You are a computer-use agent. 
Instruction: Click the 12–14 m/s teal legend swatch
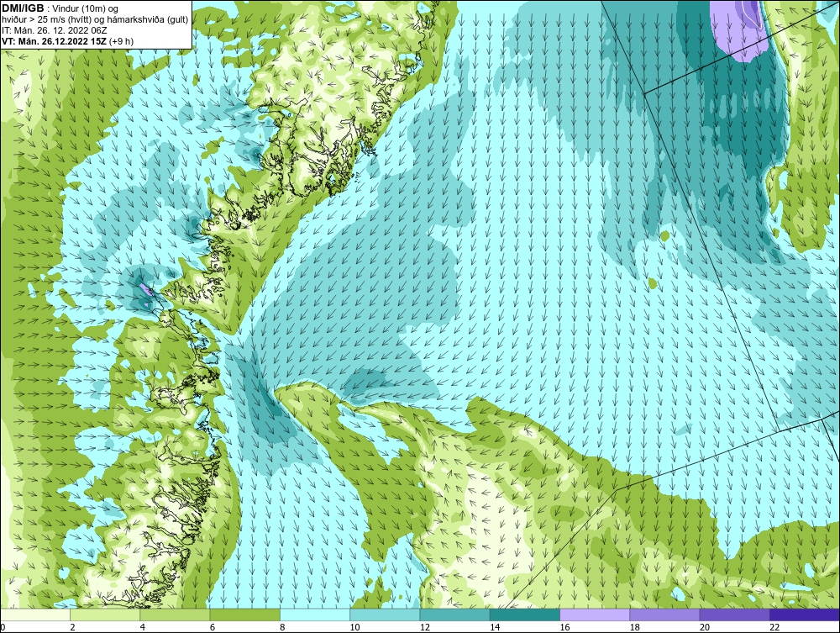click(x=454, y=615)
